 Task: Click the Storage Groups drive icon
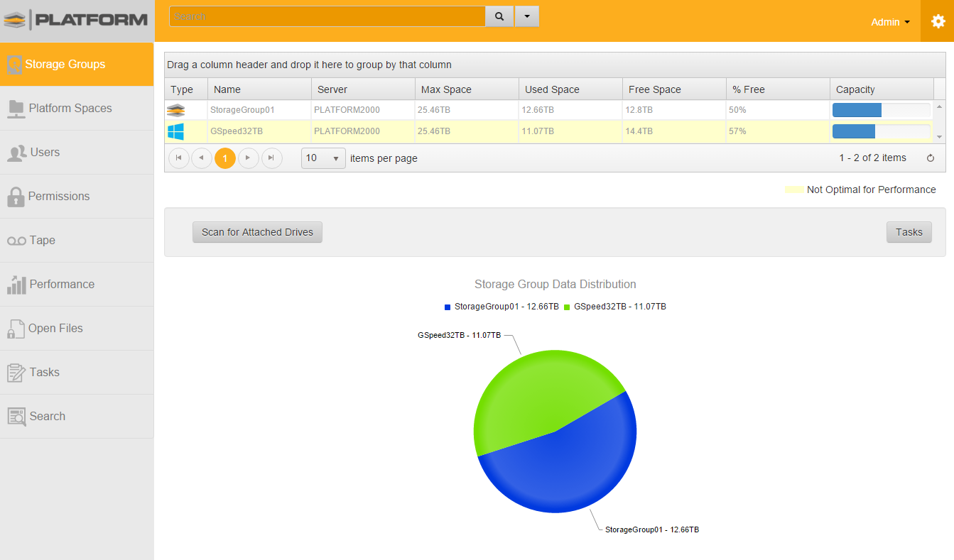click(14, 65)
